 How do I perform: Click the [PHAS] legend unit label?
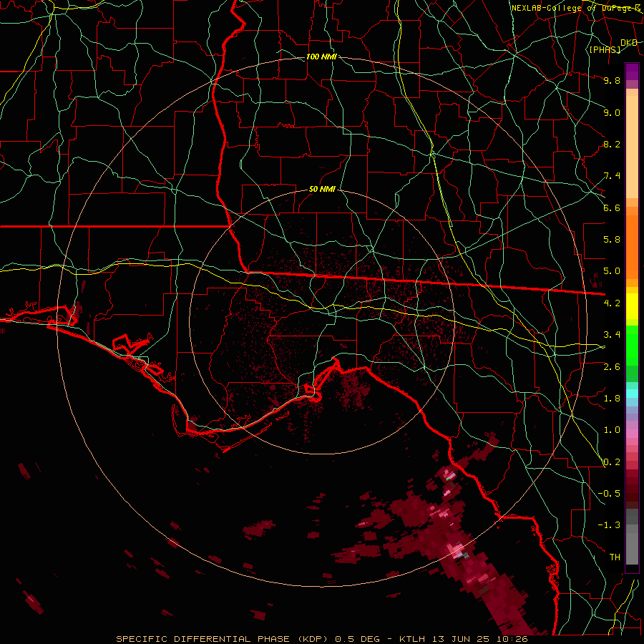[605, 49]
